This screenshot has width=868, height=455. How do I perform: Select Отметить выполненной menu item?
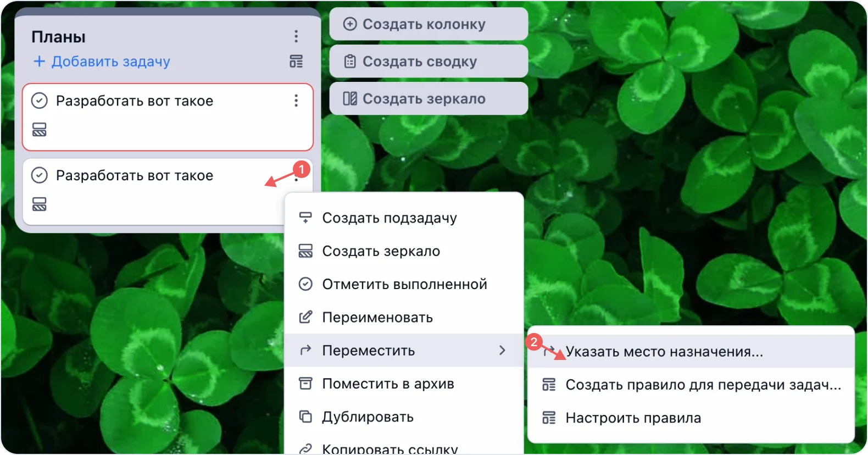(404, 284)
